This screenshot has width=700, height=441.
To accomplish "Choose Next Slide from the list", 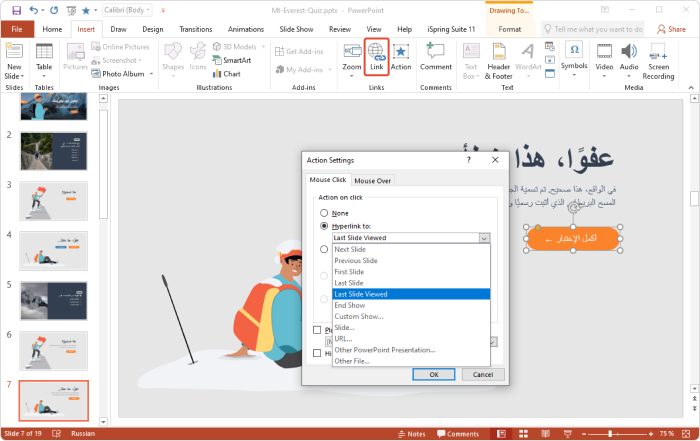I will 411,250.
